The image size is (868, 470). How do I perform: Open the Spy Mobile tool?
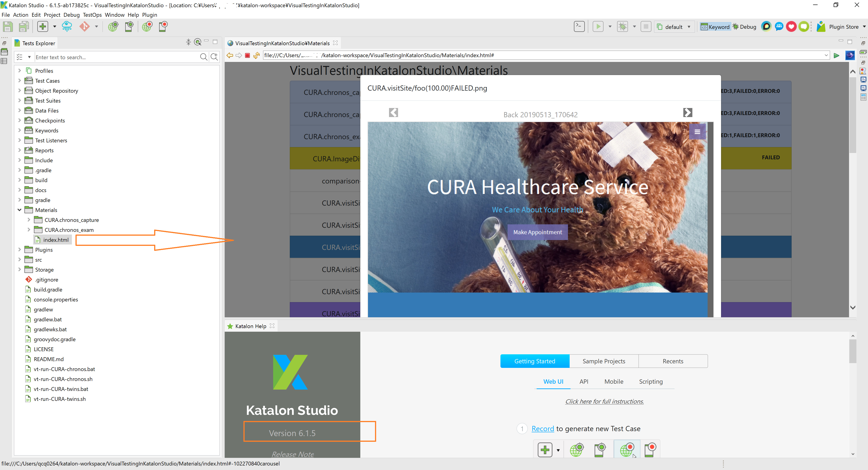129,26
